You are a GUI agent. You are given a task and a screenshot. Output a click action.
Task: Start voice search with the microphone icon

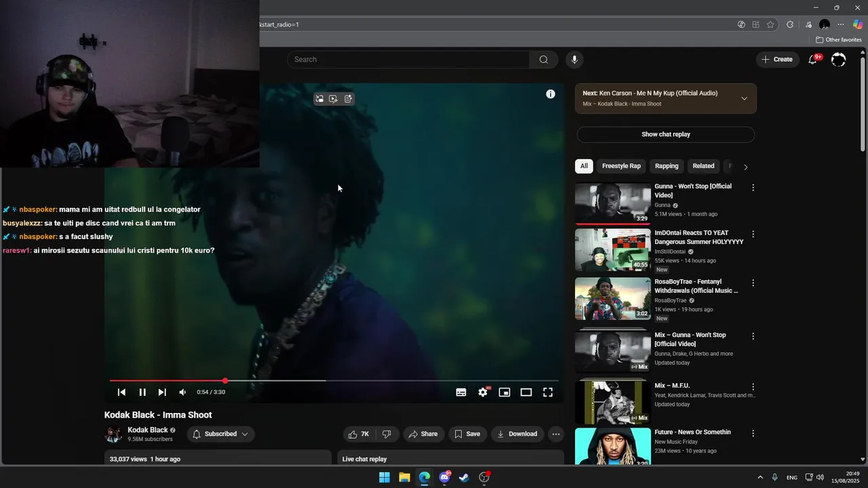(574, 60)
